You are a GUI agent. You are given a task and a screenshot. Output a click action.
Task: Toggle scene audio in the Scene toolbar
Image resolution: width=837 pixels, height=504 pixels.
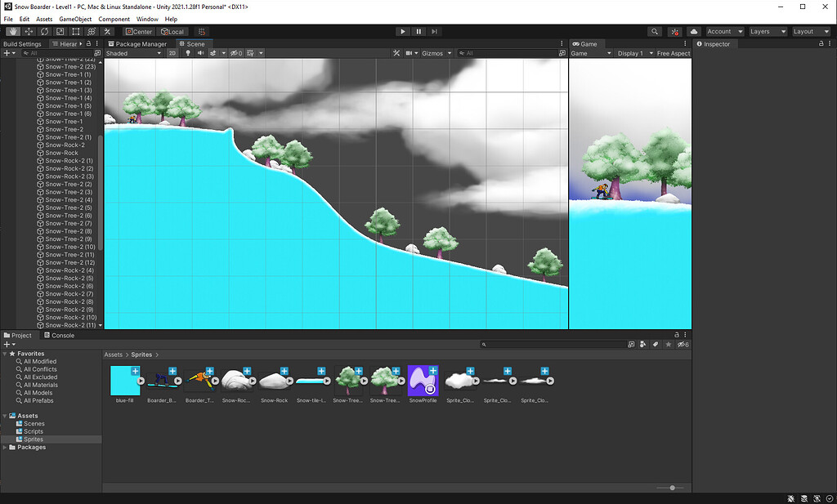point(200,52)
